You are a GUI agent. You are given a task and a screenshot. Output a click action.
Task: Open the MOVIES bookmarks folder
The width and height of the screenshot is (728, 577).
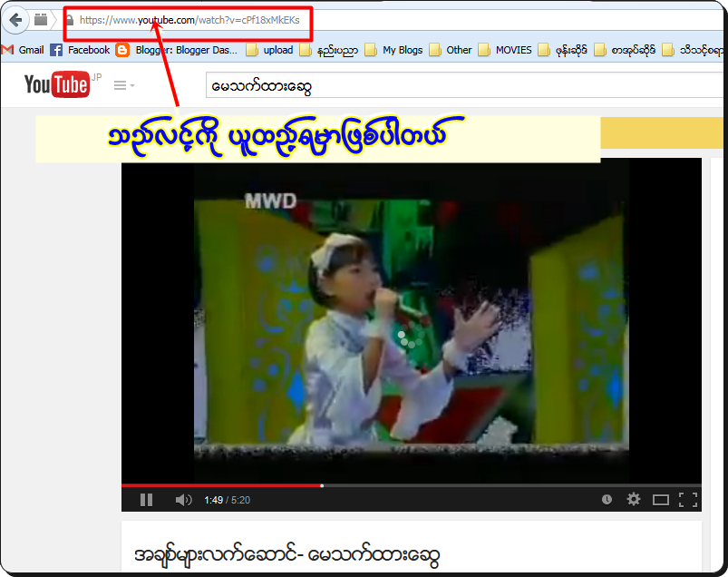[x=505, y=50]
